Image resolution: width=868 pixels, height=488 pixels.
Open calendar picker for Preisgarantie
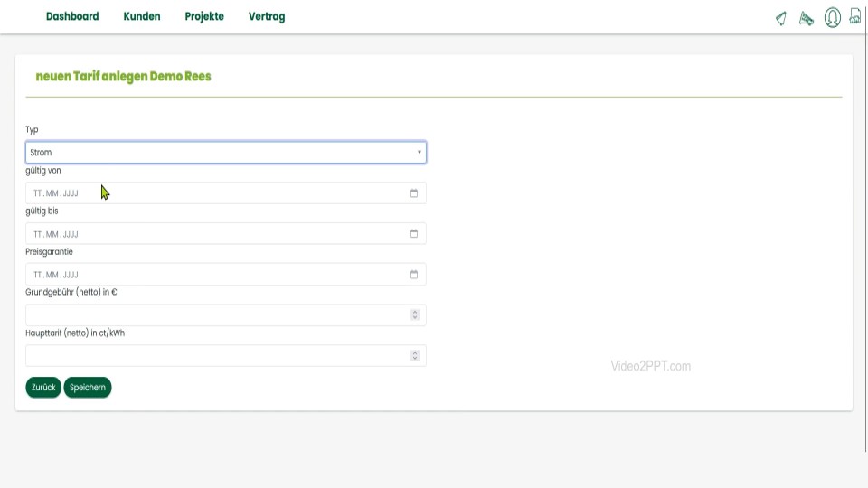[x=414, y=275]
